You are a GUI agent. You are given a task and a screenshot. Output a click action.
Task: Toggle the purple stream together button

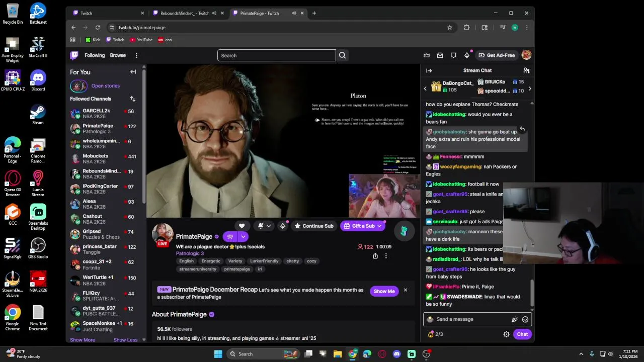pyautogui.click(x=230, y=236)
